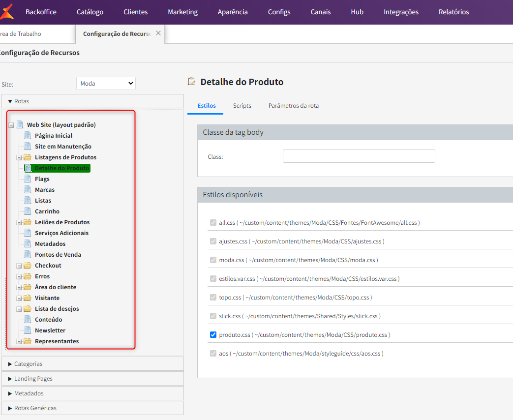The width and height of the screenshot is (513, 420).
Task: Open the Aparência menu
Action: (233, 12)
